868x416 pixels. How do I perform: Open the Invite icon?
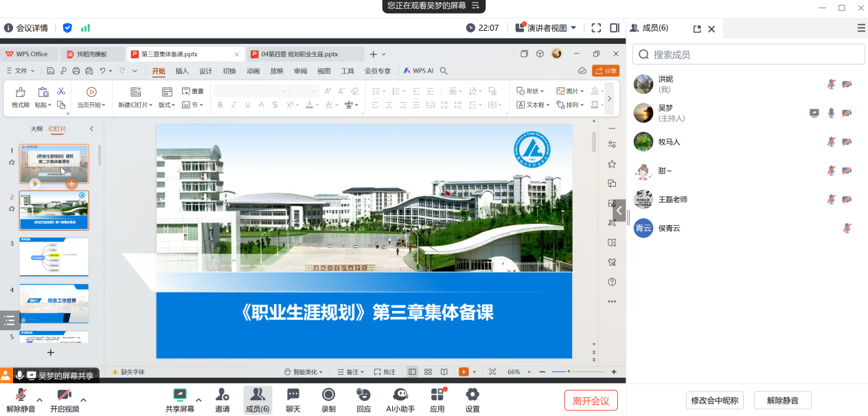tap(222, 395)
